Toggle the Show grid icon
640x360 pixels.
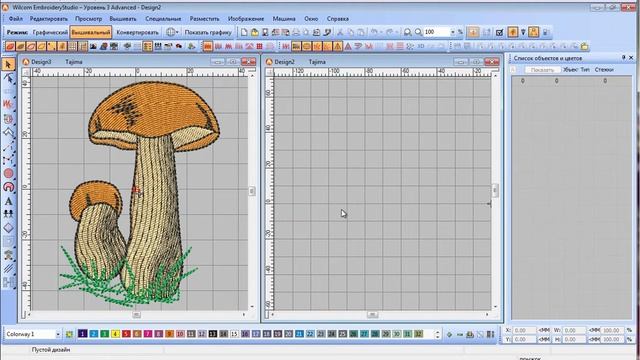point(73,46)
